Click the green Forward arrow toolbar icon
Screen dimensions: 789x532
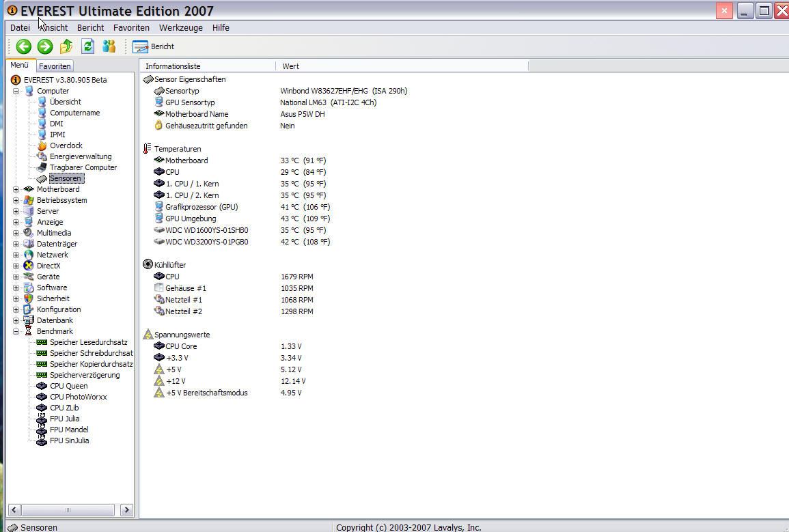45,46
